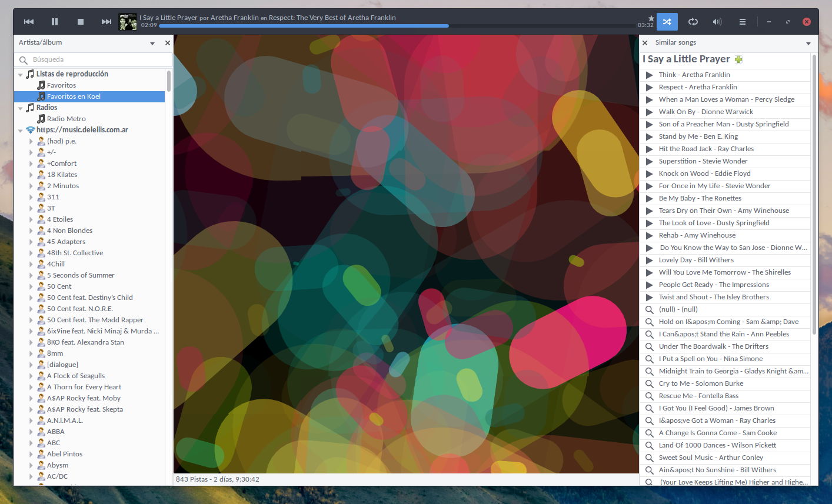Add I Say a Little Prayer with plus icon
Image resolution: width=832 pixels, height=504 pixels.
[738, 59]
